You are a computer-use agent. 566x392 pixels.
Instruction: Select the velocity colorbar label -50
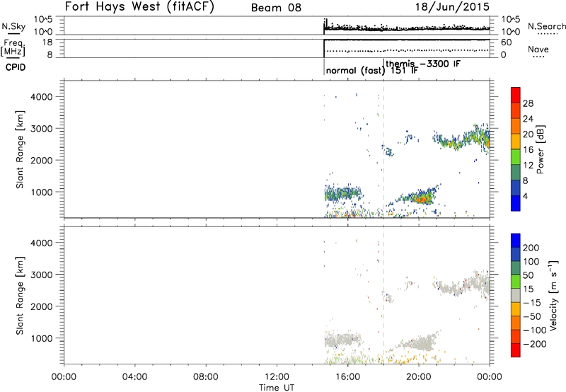tap(532, 316)
